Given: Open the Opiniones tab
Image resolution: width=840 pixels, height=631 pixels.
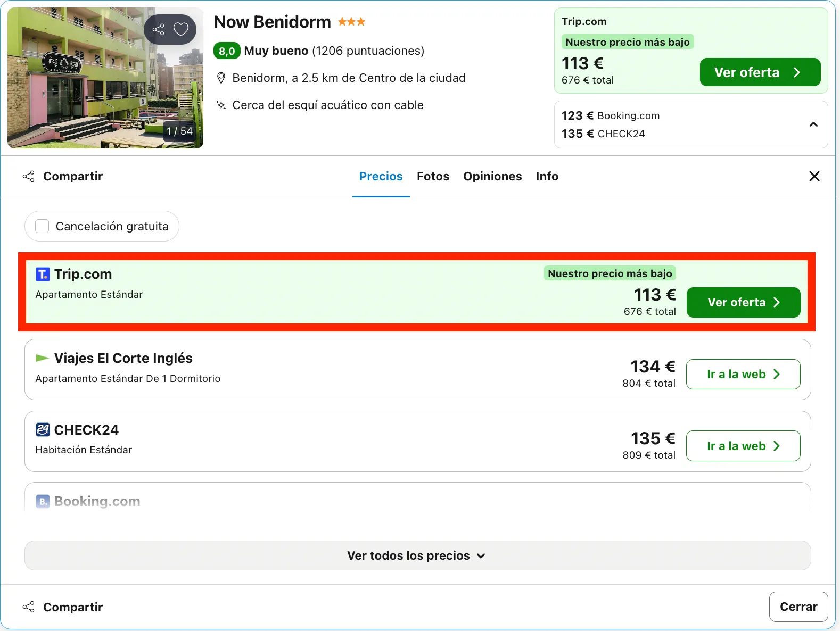Looking at the screenshot, I should [x=492, y=177].
